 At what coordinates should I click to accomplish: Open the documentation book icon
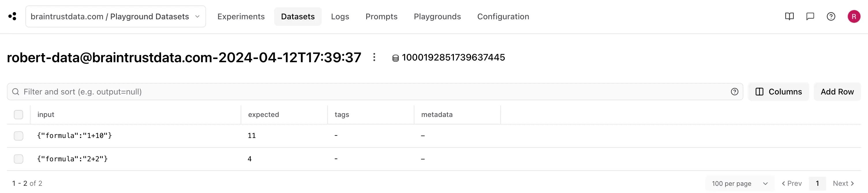[x=789, y=16]
